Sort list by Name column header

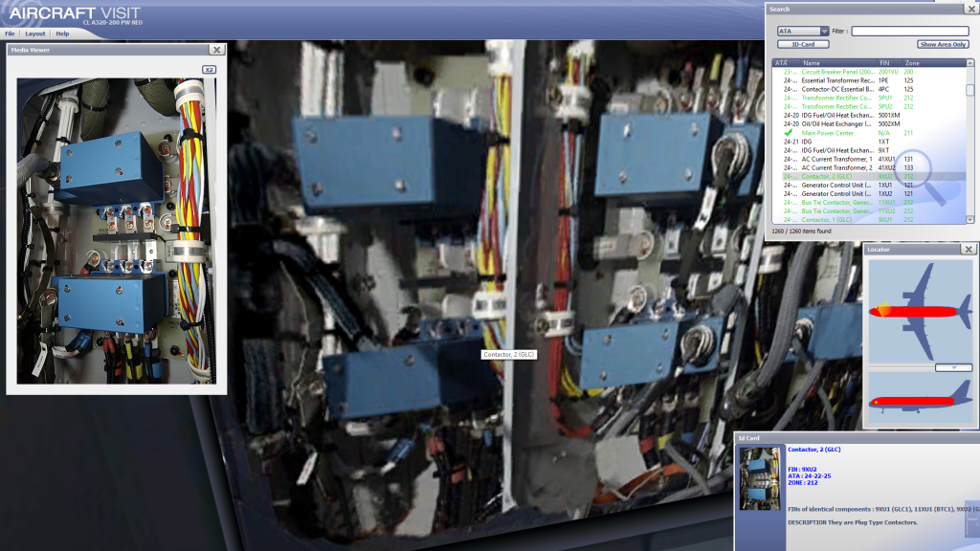coord(837,63)
